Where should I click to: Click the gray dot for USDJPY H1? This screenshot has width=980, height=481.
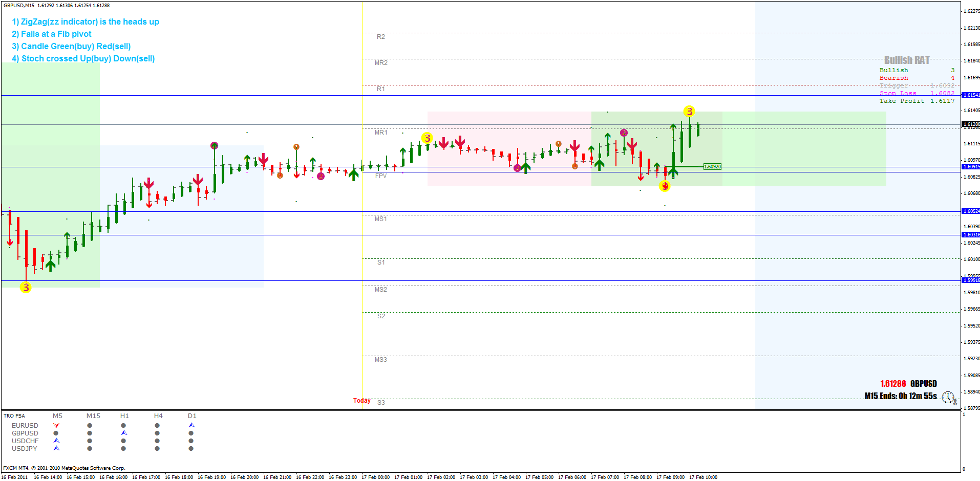123,448
